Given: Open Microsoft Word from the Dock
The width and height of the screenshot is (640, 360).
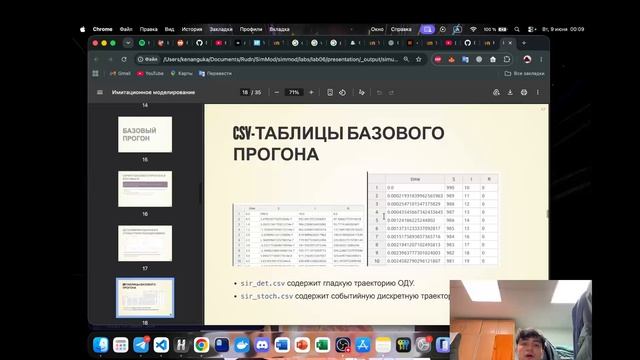Looking at the screenshot, I should click(x=282, y=345).
